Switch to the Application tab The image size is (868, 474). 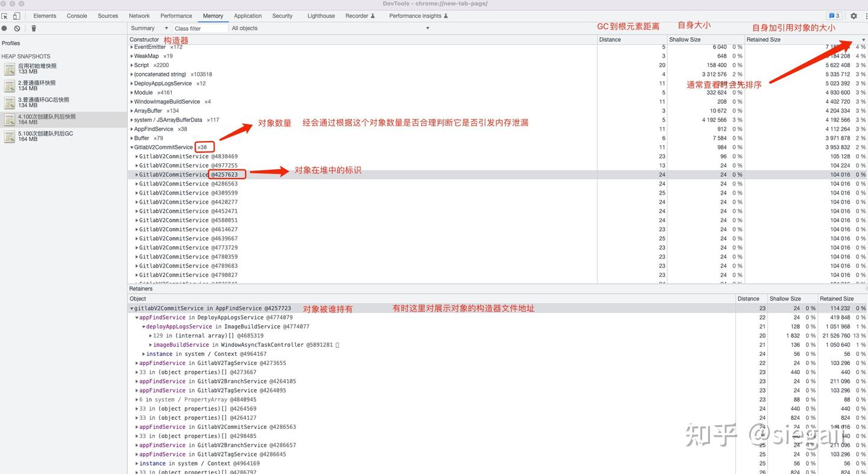(248, 16)
